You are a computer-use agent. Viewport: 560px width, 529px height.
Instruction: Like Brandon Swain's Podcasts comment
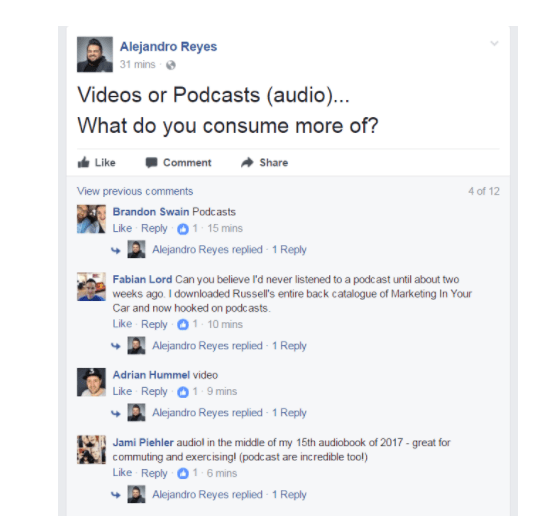(x=122, y=228)
